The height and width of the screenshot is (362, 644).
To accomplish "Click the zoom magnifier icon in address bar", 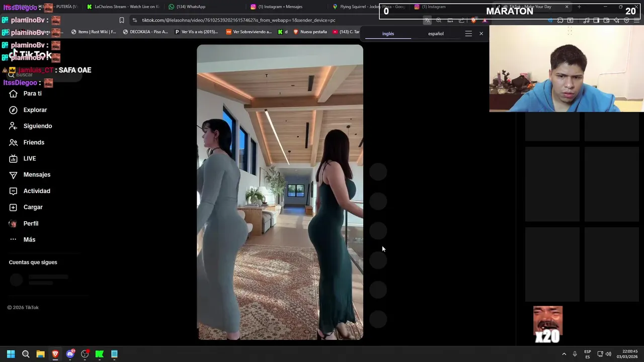I will pos(439,20).
